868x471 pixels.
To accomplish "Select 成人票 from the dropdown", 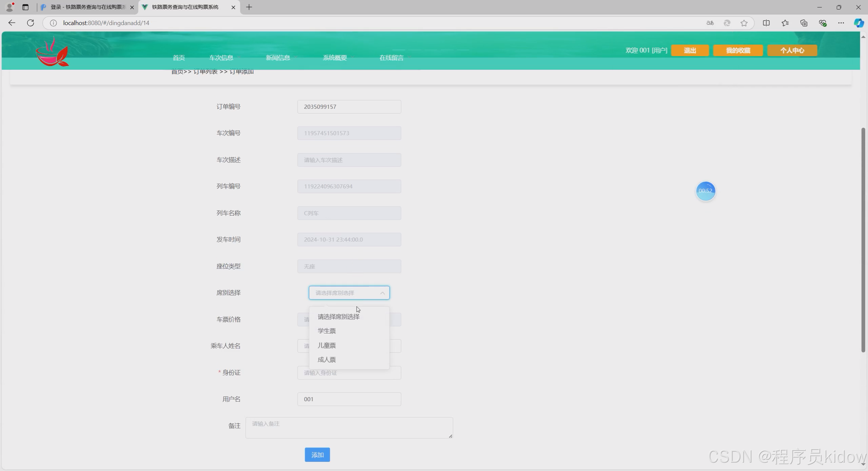I will [349, 360].
